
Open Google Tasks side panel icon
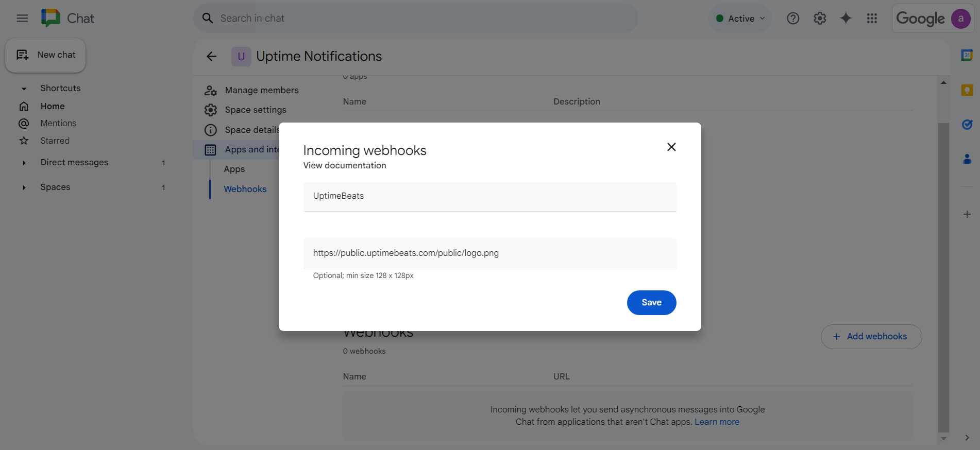[967, 124]
